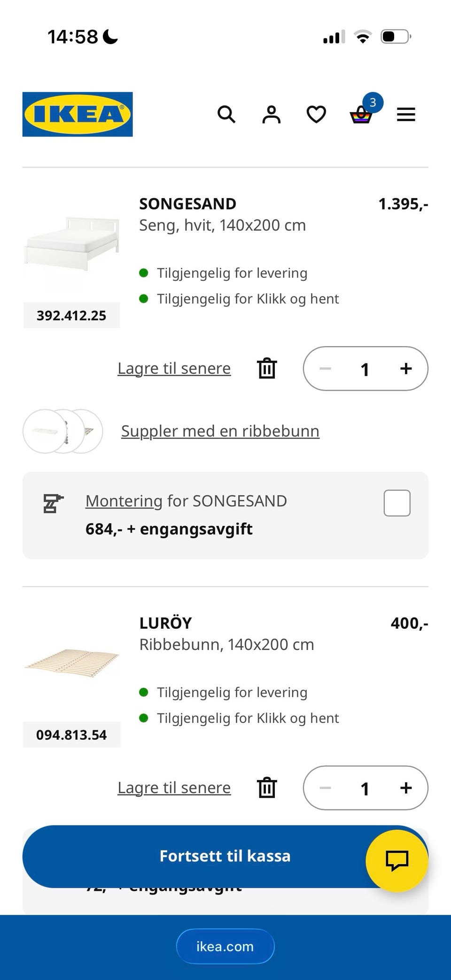
Task: Click Lagre til senere for SONGESAND
Action: (174, 368)
